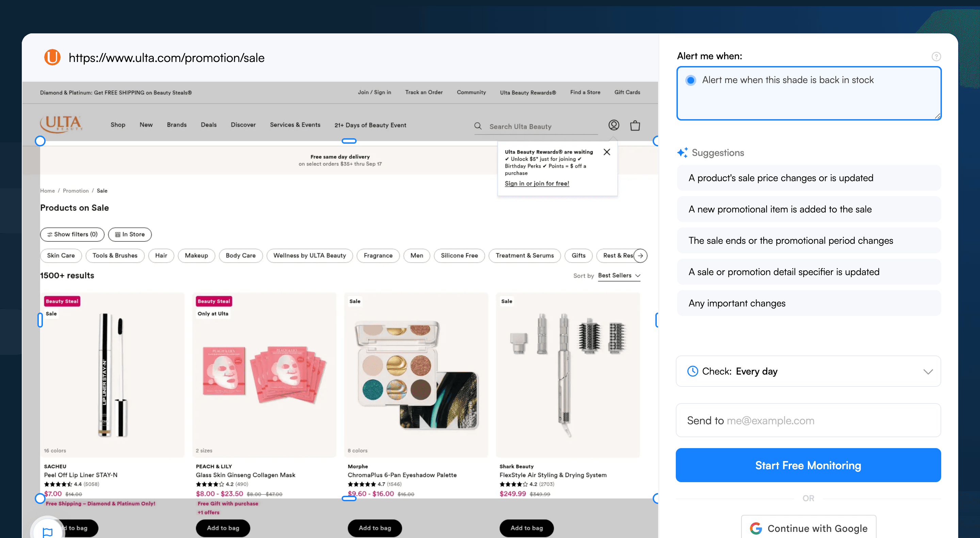Click the Home breadcrumb

pos(48,191)
